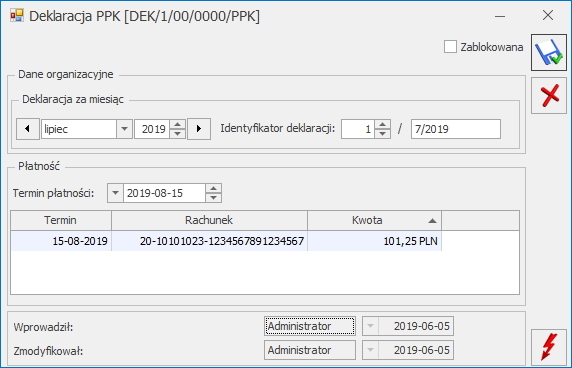572x368 pixels.
Task: Decrease the year 2019 with down spinner
Action: (178, 133)
